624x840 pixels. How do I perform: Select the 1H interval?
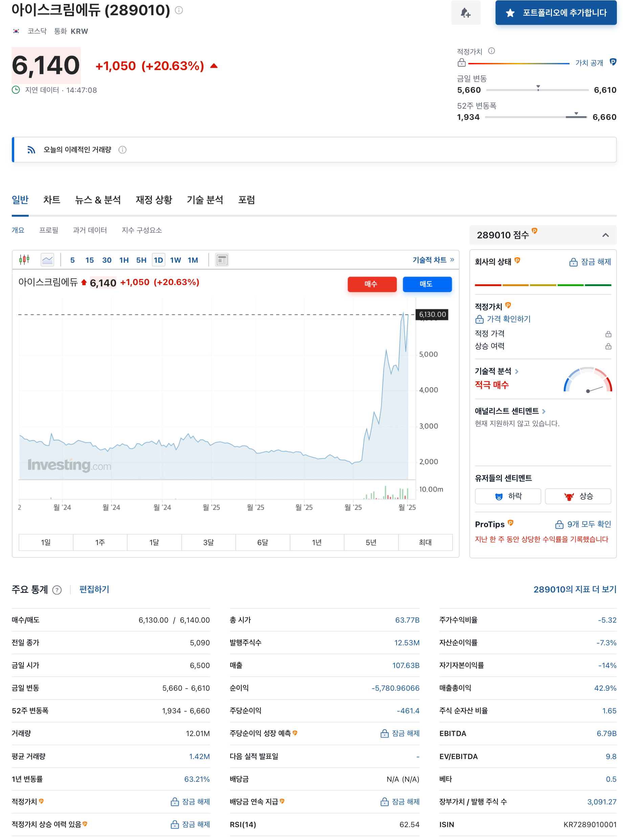(124, 260)
